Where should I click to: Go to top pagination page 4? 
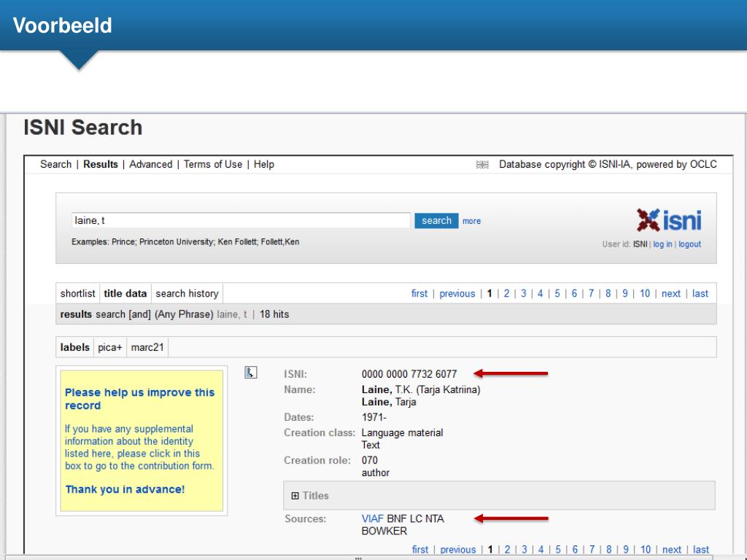541,293
